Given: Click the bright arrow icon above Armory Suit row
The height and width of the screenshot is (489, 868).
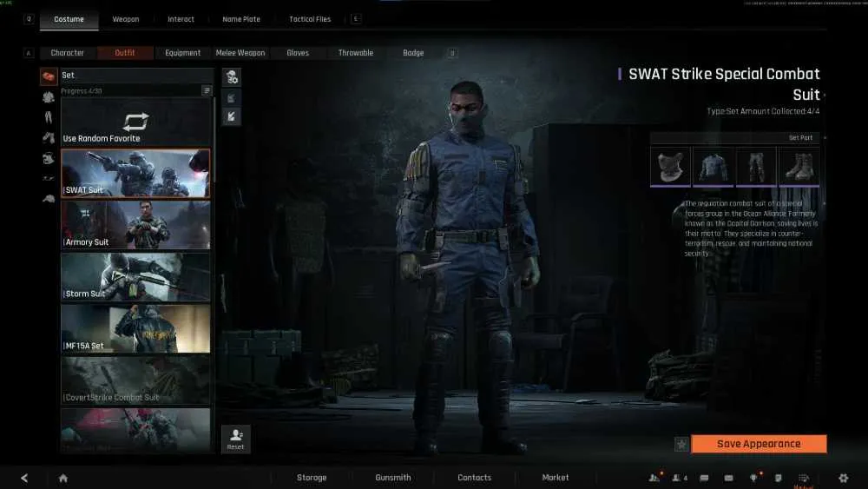Looking at the screenshot, I should click(232, 117).
